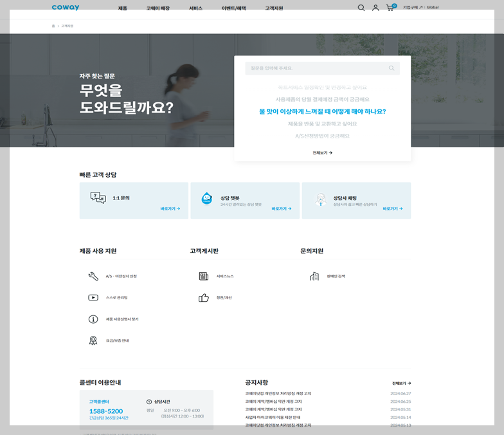This screenshot has height=435, width=504.
Task: Click the 1588-5200 phone number
Action: pos(106,411)
